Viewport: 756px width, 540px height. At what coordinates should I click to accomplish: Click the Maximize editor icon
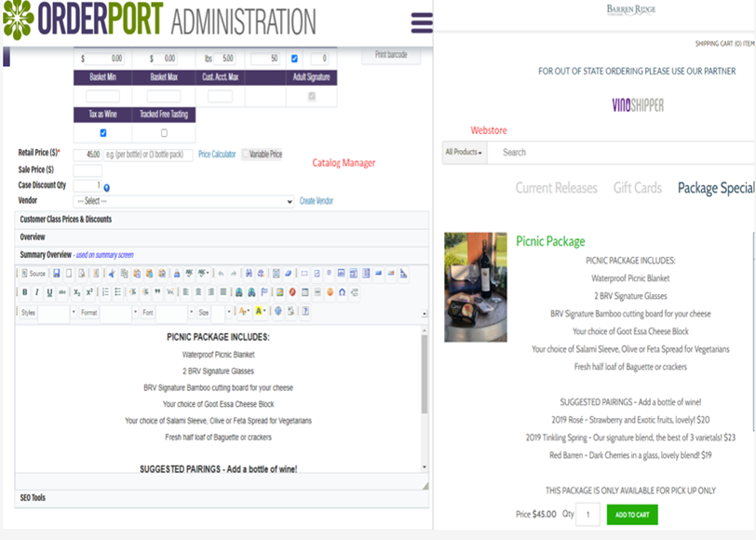point(278,312)
